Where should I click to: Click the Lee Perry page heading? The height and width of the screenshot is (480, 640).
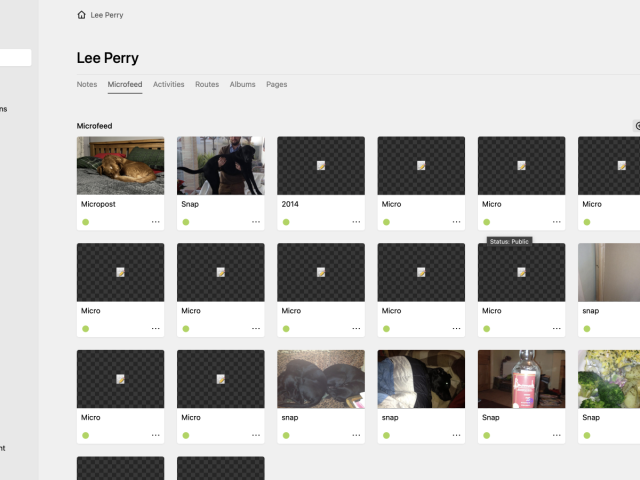pos(108,58)
